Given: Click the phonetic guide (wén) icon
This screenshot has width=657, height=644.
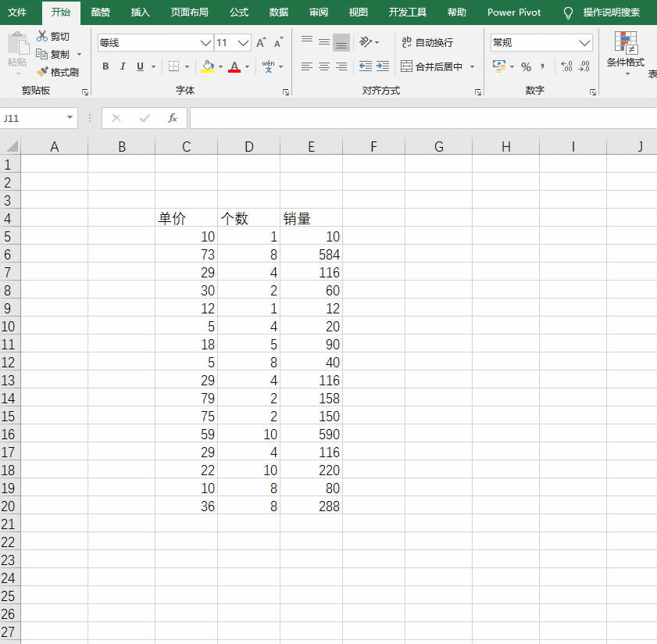Looking at the screenshot, I should pyautogui.click(x=268, y=66).
